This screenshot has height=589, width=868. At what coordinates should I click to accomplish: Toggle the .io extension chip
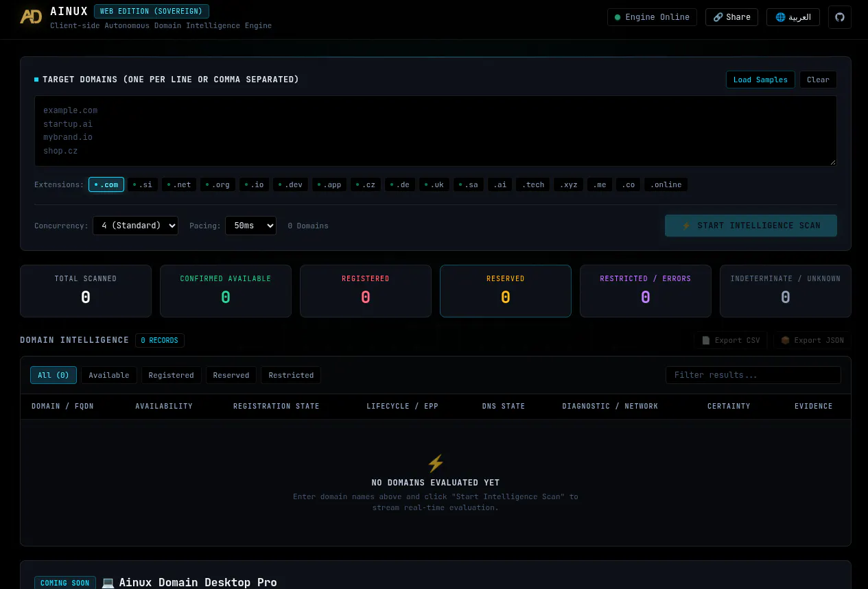pos(255,184)
